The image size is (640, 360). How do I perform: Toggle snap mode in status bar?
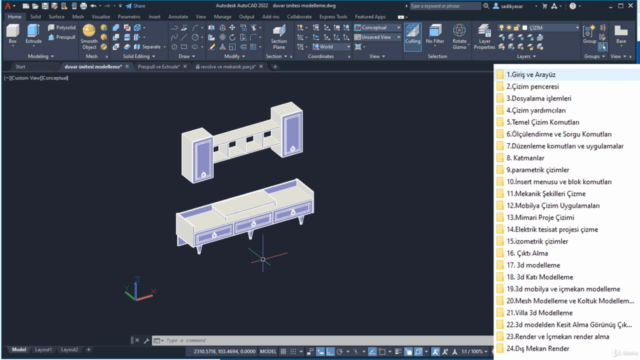pyautogui.click(x=293, y=351)
